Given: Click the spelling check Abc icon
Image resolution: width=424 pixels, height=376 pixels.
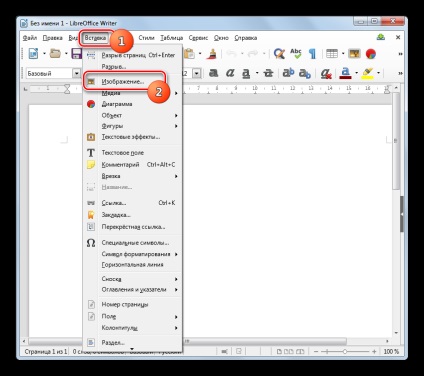Looking at the screenshot, I should coord(296,53).
